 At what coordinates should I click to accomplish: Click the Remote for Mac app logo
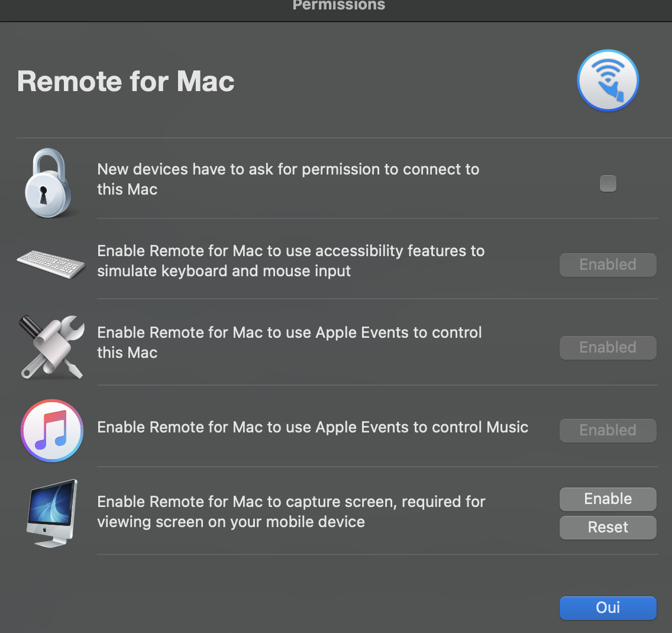point(608,80)
